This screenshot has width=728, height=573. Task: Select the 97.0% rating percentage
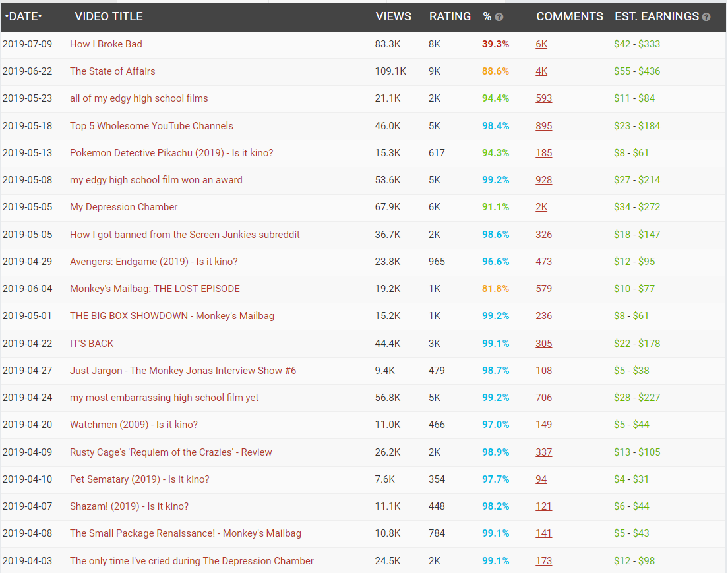[495, 425]
